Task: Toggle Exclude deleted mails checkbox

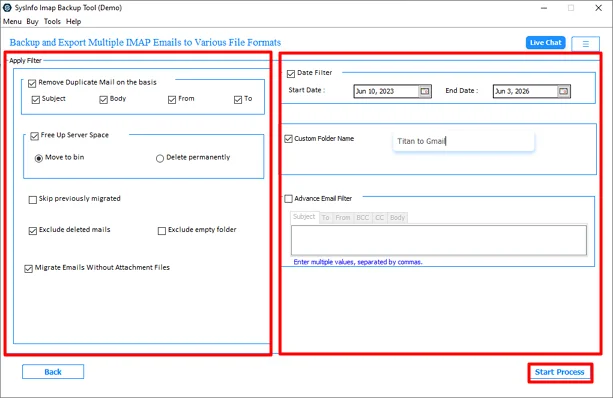Action: point(33,231)
